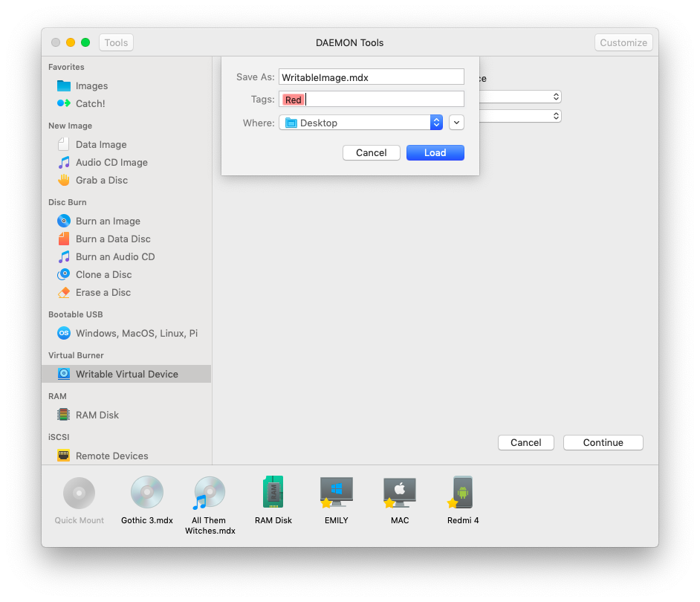Select the Writable Virtual Device label
The width and height of the screenshot is (700, 602).
click(x=127, y=375)
